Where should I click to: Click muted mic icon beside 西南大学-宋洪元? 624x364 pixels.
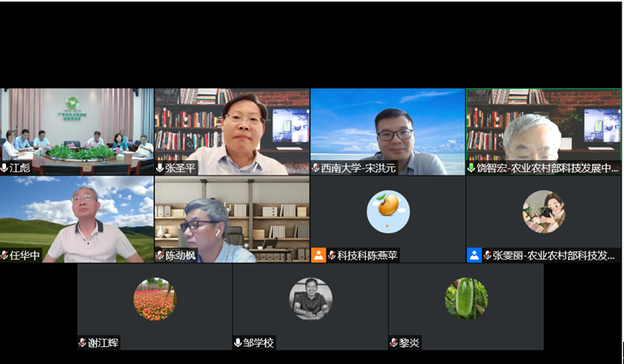click(316, 169)
